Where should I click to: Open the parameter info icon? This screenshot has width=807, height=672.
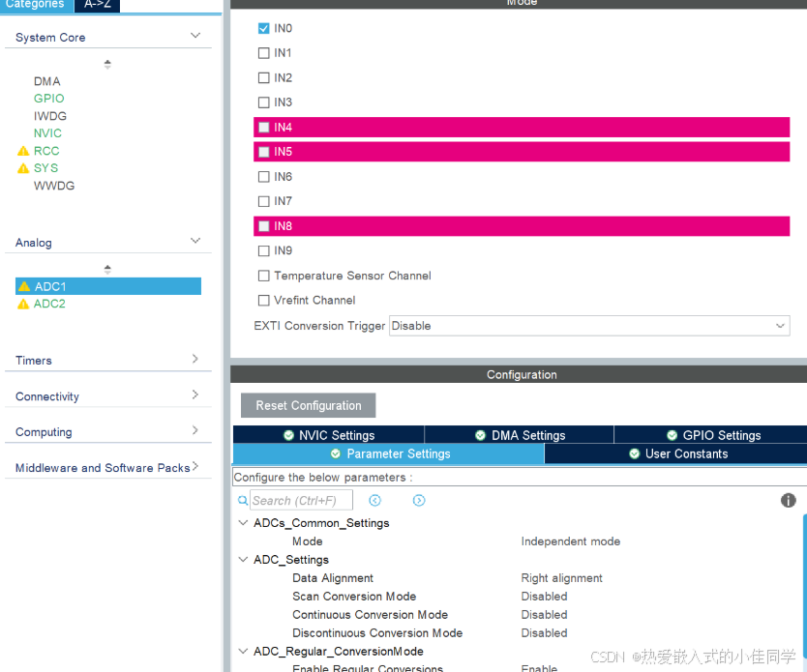pos(788,500)
